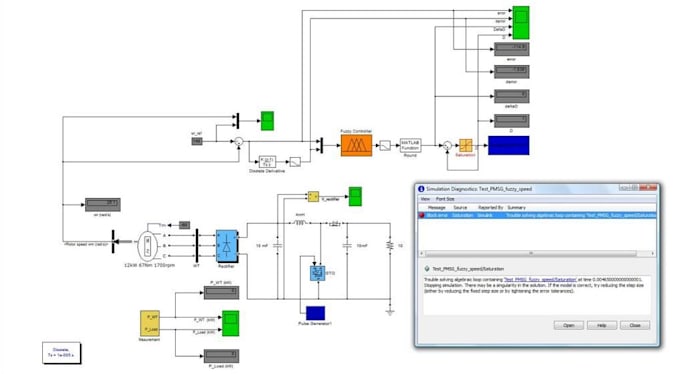The width and height of the screenshot is (680, 374).
Task: Select the P_Load (kW) display block
Action: [x=221, y=356]
